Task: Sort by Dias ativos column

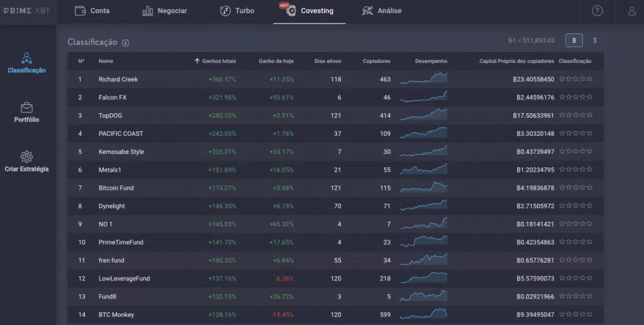Action: point(328,61)
